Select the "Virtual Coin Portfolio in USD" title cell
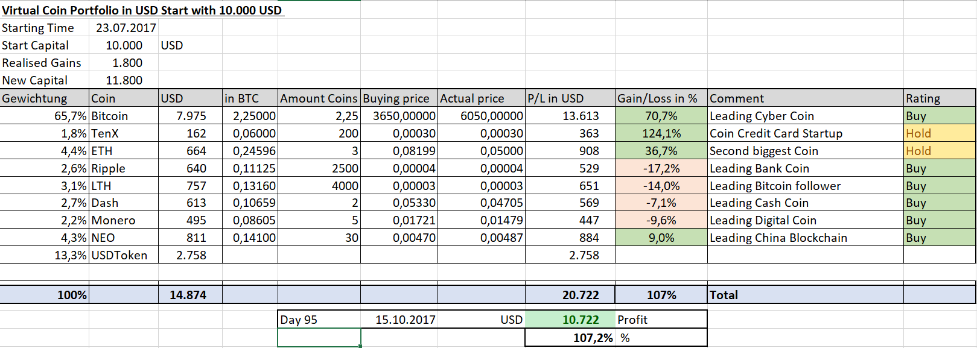980x348 pixels. pos(142,10)
